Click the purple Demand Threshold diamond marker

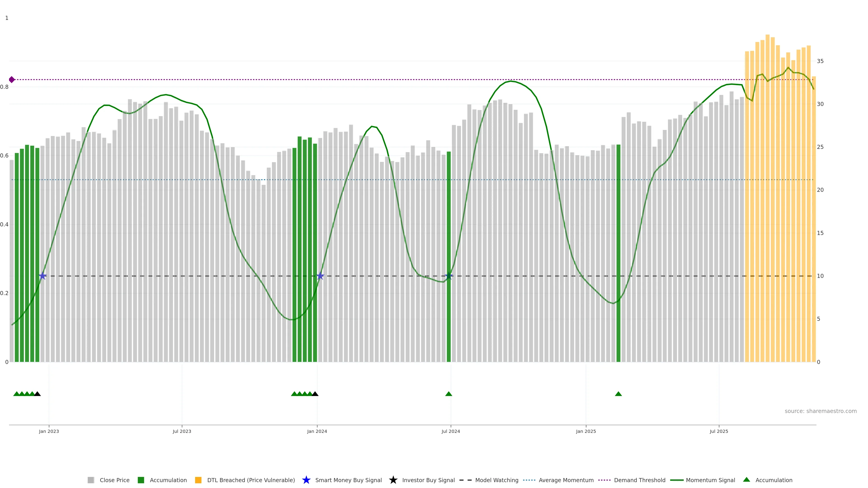coord(12,80)
